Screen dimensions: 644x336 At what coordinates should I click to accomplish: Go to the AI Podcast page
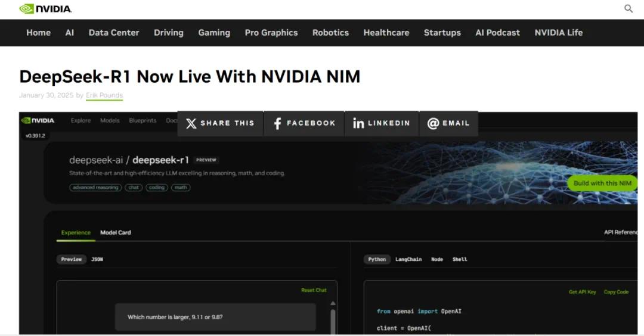497,33
